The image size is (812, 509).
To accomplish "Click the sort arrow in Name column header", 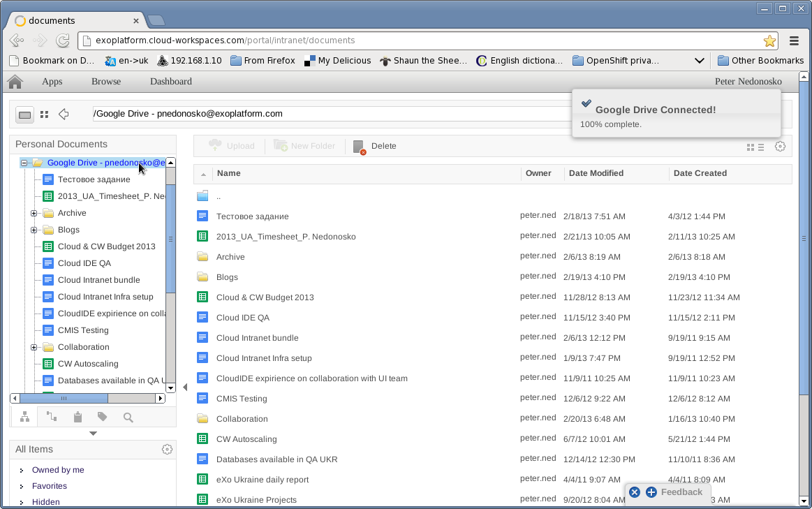I will click(x=203, y=174).
